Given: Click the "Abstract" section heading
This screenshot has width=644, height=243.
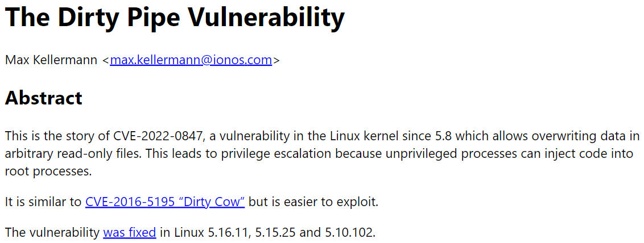Looking at the screenshot, I should pos(44,98).
